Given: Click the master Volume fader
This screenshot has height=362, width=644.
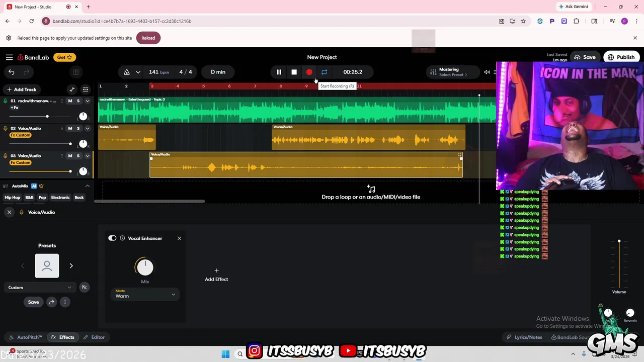Looking at the screenshot, I should (x=619, y=242).
